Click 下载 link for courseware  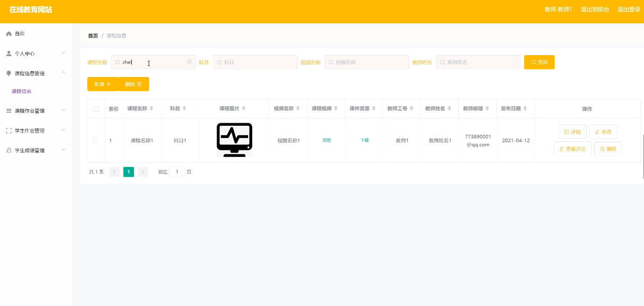364,140
